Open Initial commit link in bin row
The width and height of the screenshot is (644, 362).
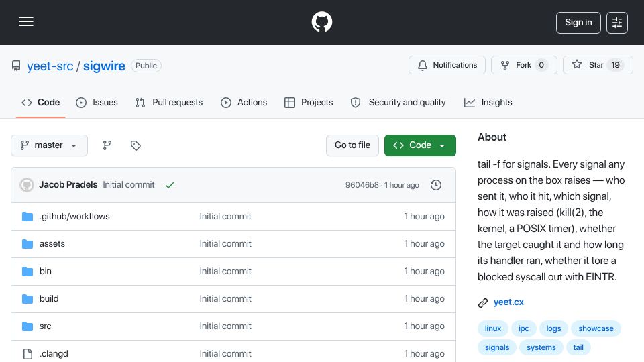[x=225, y=271]
